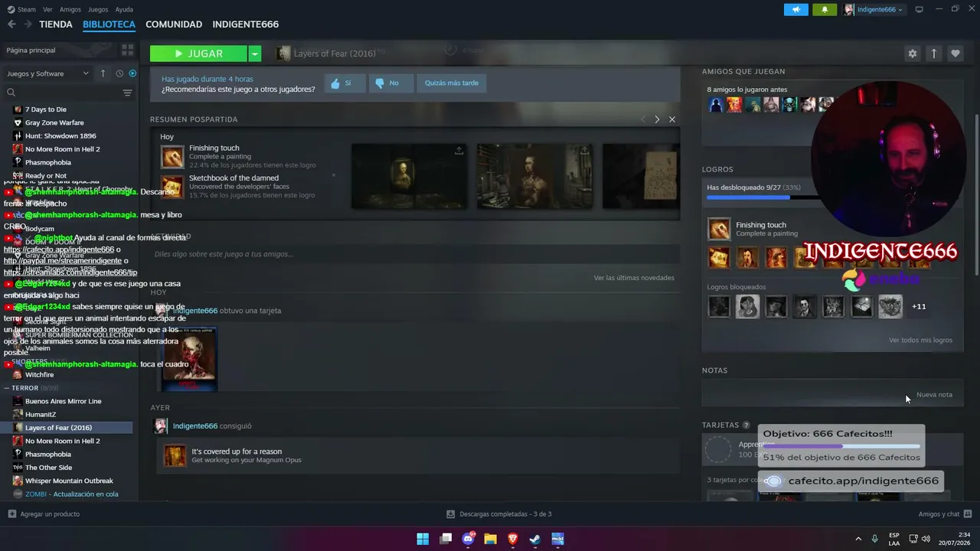
Task: Show hidden system tray icons
Action: click(x=858, y=539)
